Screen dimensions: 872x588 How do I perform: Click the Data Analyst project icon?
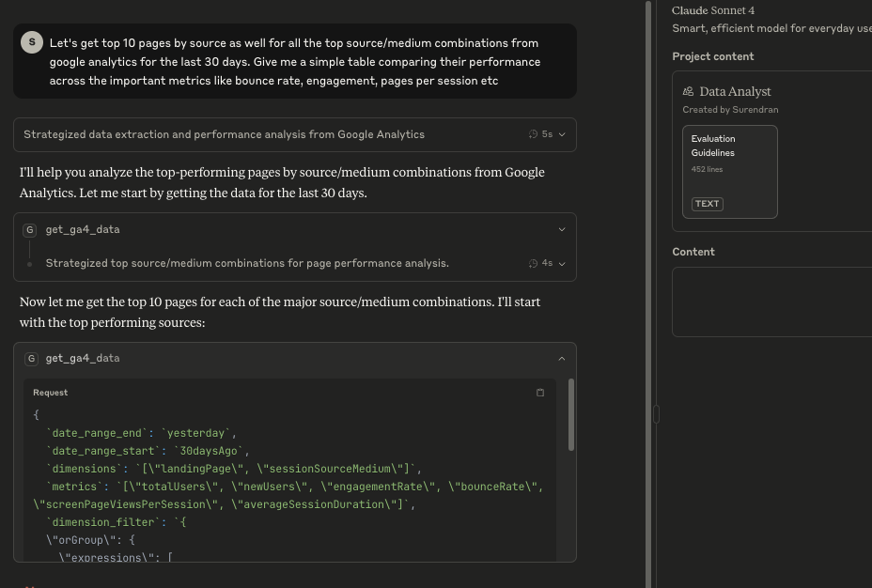[x=689, y=91]
